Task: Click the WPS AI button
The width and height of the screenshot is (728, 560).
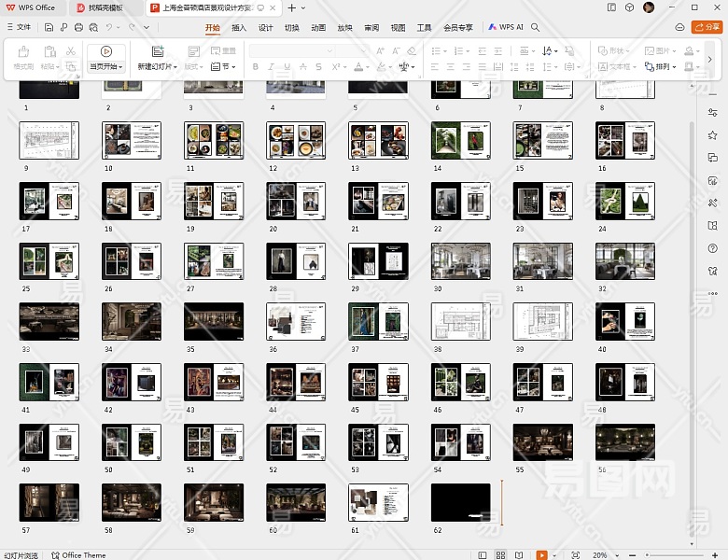Action: pos(505,28)
